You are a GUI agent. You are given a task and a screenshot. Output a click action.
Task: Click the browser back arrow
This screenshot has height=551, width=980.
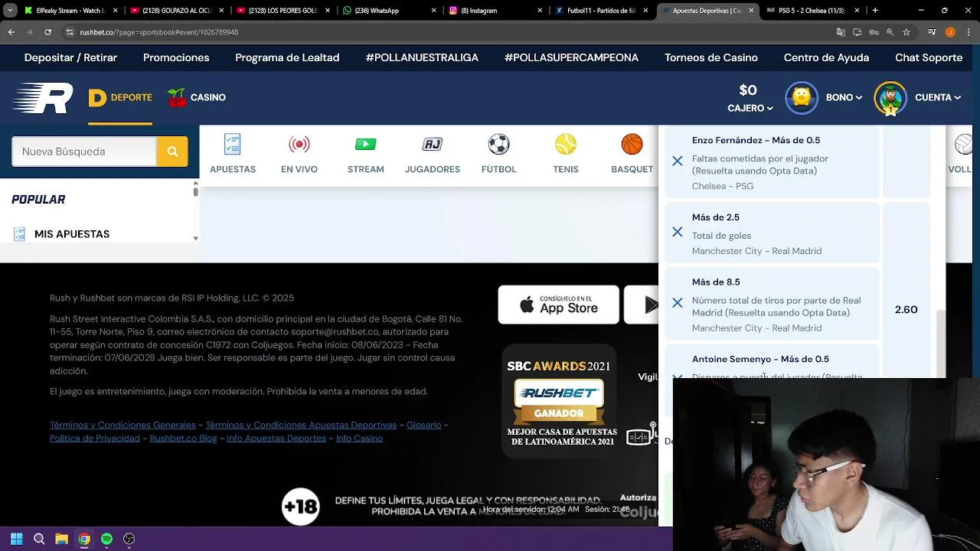pos(11,32)
